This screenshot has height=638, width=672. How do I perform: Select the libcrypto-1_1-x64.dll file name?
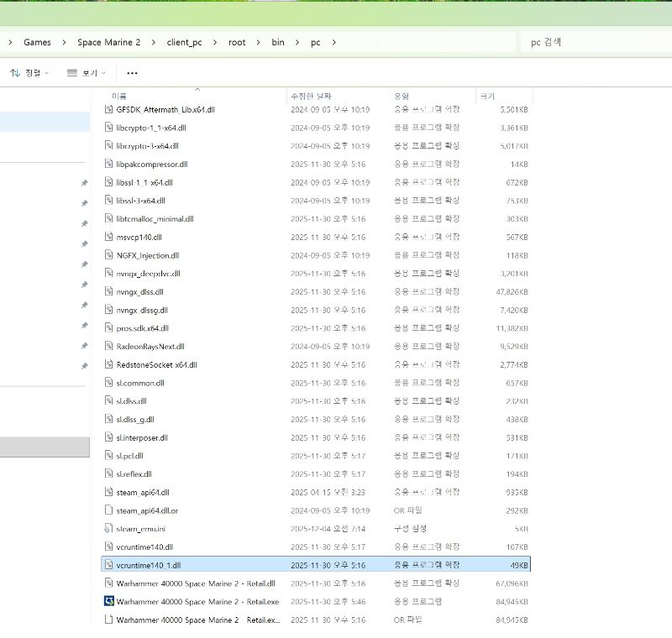[x=149, y=128]
